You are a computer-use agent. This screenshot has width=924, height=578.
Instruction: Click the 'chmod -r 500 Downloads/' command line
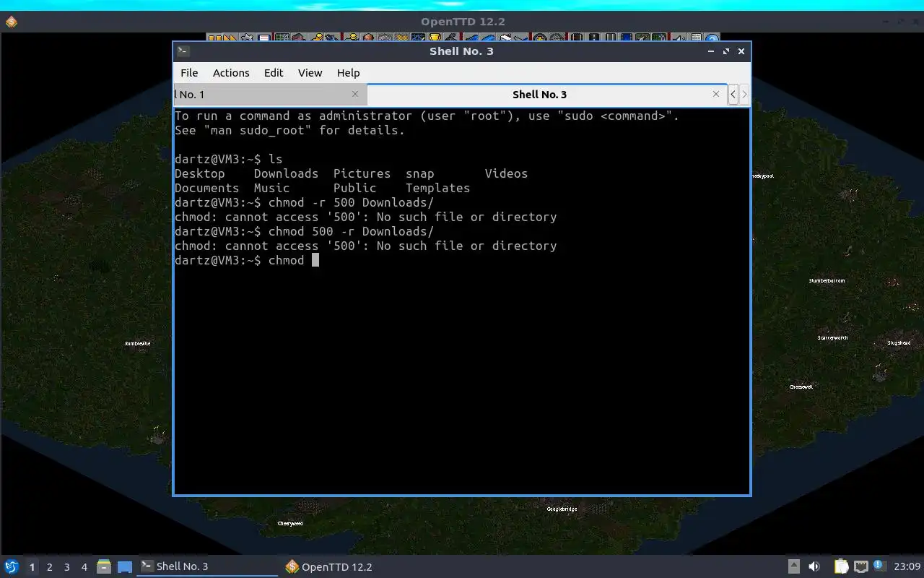304,202
